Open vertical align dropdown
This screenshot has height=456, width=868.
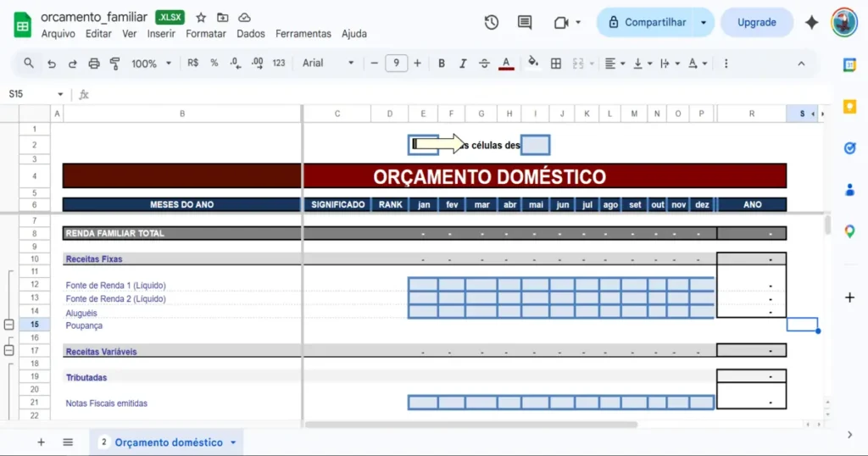point(643,64)
